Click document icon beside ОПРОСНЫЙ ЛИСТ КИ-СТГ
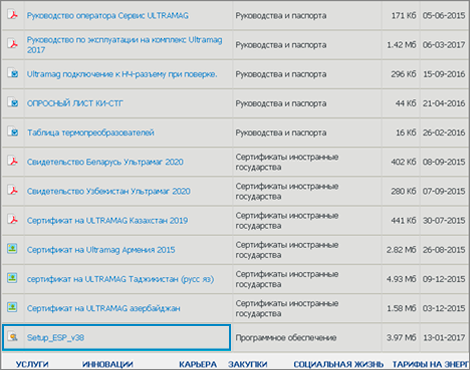 (x=13, y=102)
